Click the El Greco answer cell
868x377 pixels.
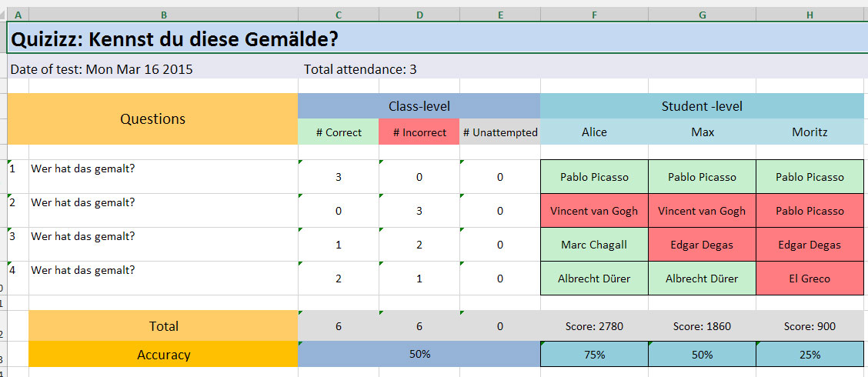click(x=810, y=279)
